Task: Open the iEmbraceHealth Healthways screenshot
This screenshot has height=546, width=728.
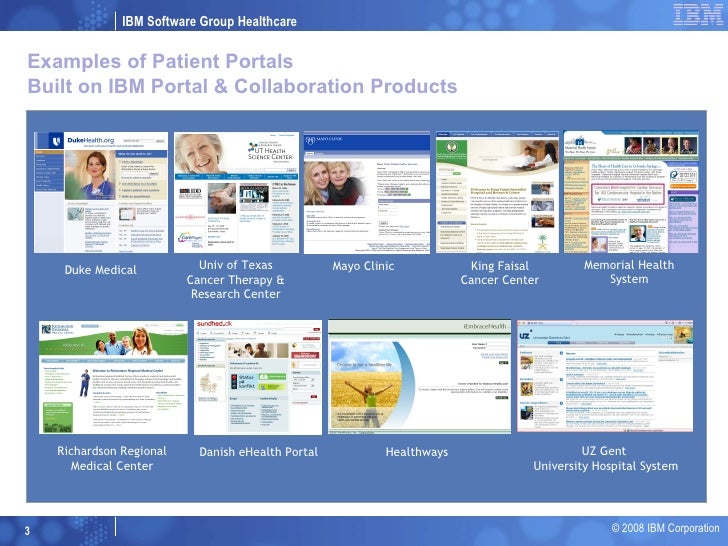Action: click(x=419, y=377)
